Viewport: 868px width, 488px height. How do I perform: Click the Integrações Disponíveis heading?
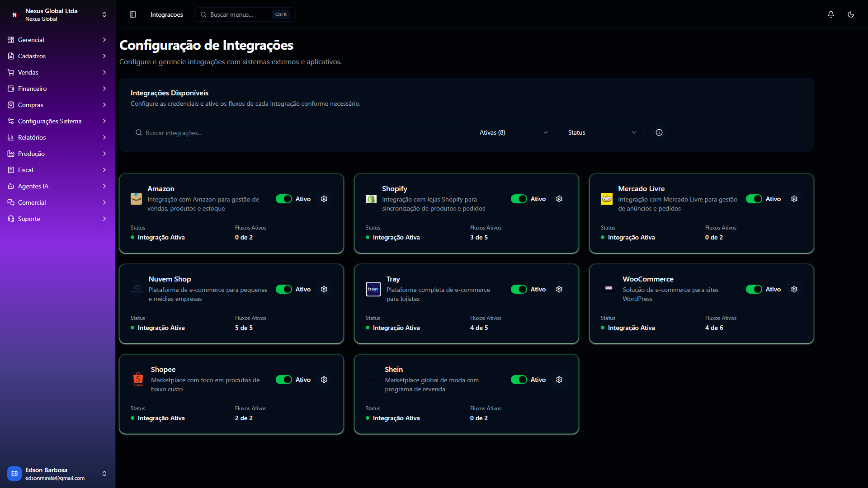[170, 93]
